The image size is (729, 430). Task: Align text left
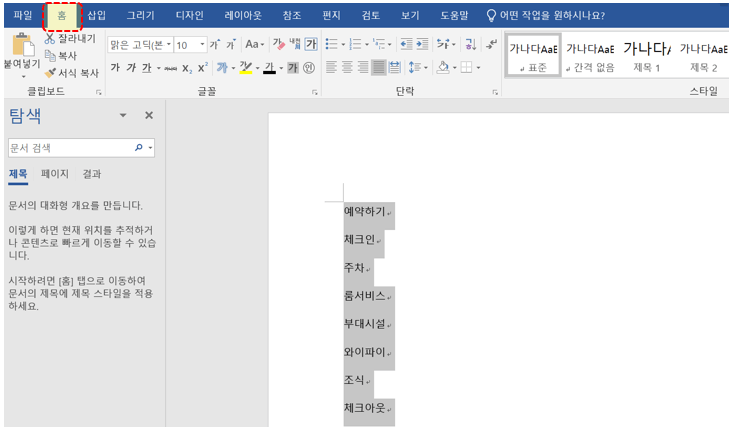click(x=331, y=68)
